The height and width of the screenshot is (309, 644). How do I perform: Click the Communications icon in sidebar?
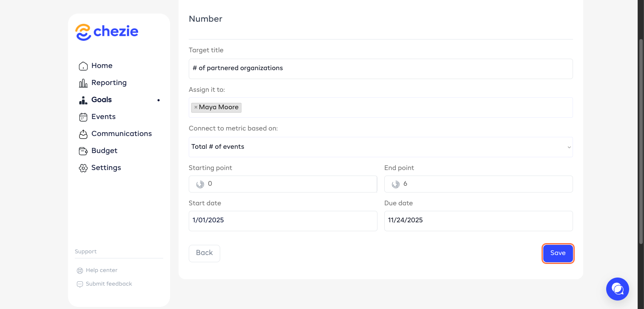[83, 134]
